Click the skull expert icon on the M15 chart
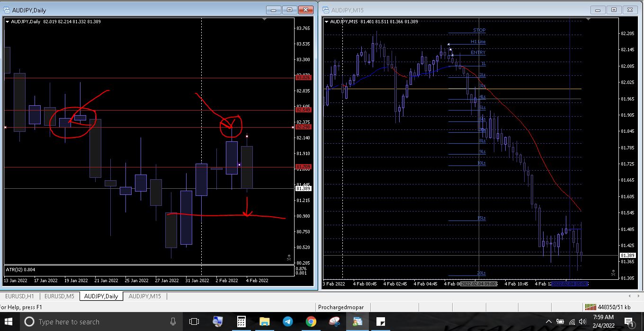The height and width of the screenshot is (331, 644). [x=613, y=273]
